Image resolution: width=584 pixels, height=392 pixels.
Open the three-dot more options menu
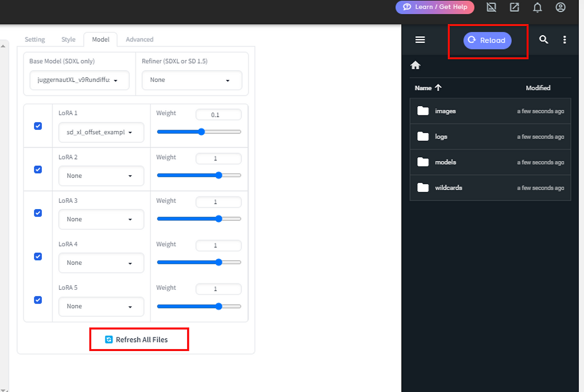point(564,40)
